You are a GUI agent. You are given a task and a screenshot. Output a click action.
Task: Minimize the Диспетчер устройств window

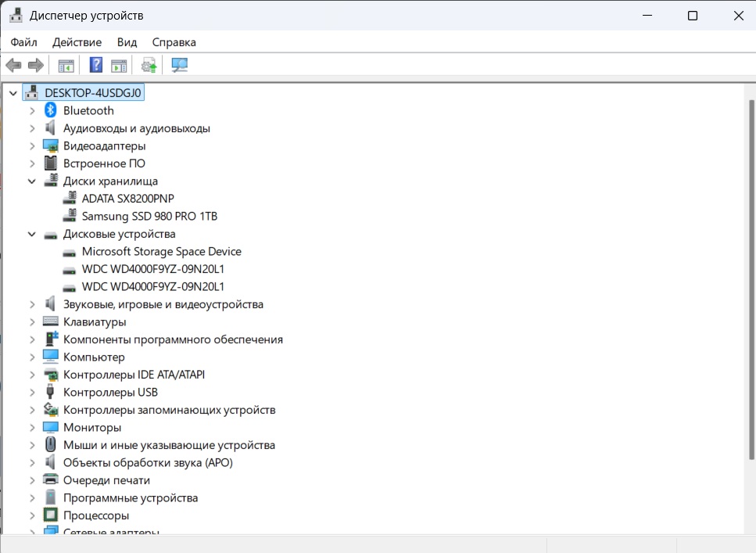click(x=647, y=16)
